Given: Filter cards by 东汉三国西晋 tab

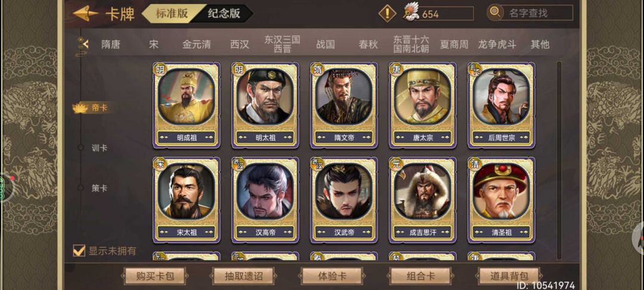Looking at the screenshot, I should pos(282,44).
